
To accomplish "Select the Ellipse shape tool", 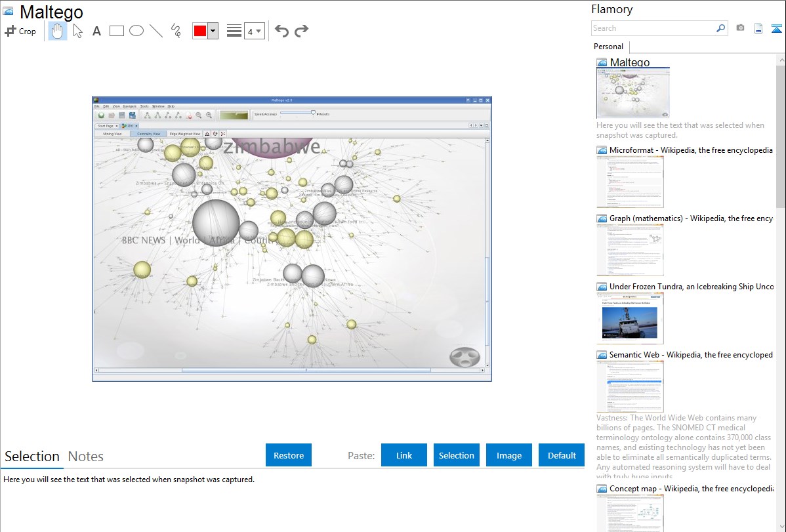I will point(136,31).
